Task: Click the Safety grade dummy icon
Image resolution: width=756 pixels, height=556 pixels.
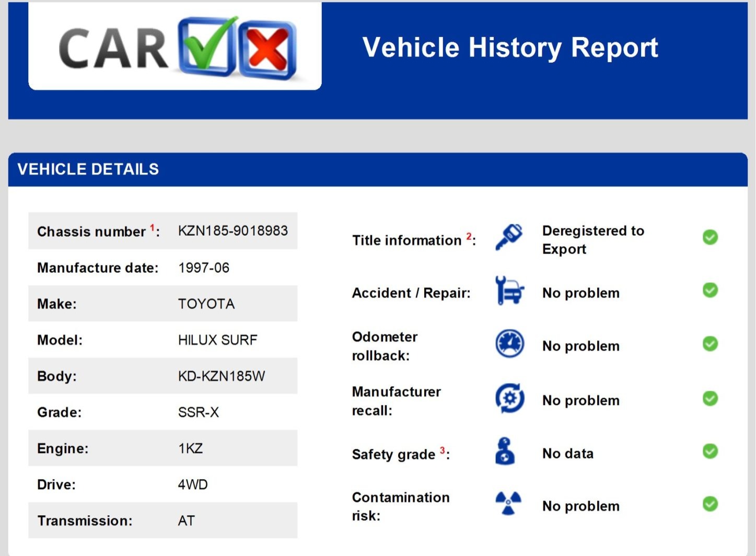Action: 505,451
